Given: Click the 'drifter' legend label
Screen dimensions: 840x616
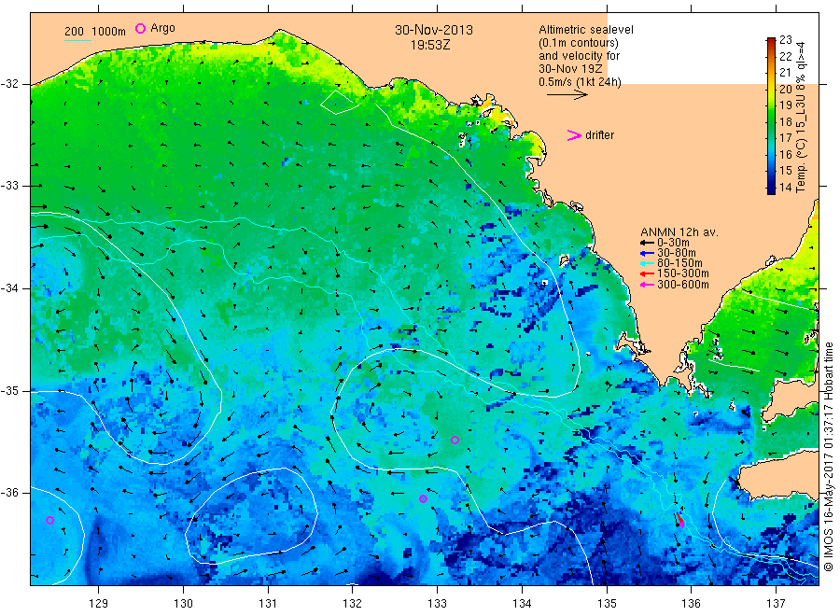Looking at the screenshot, I should pos(599,135).
